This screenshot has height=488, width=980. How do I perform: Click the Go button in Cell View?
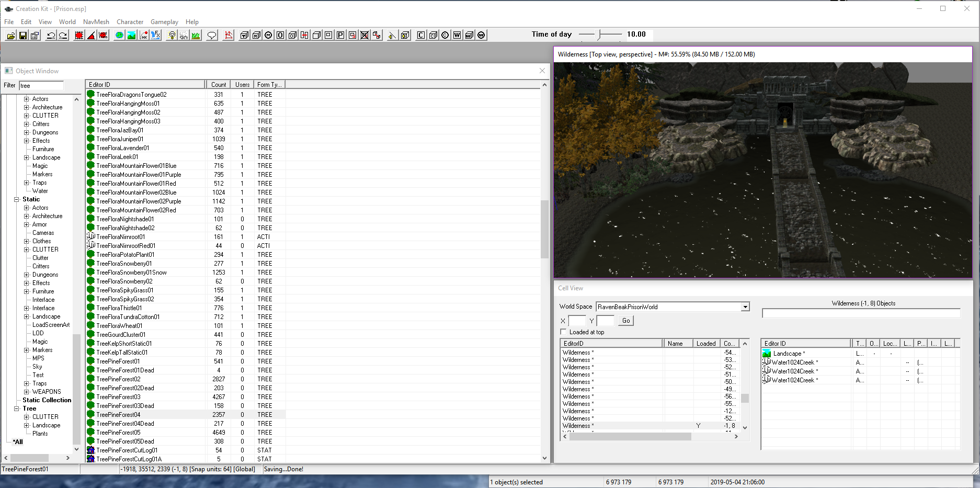(x=626, y=321)
